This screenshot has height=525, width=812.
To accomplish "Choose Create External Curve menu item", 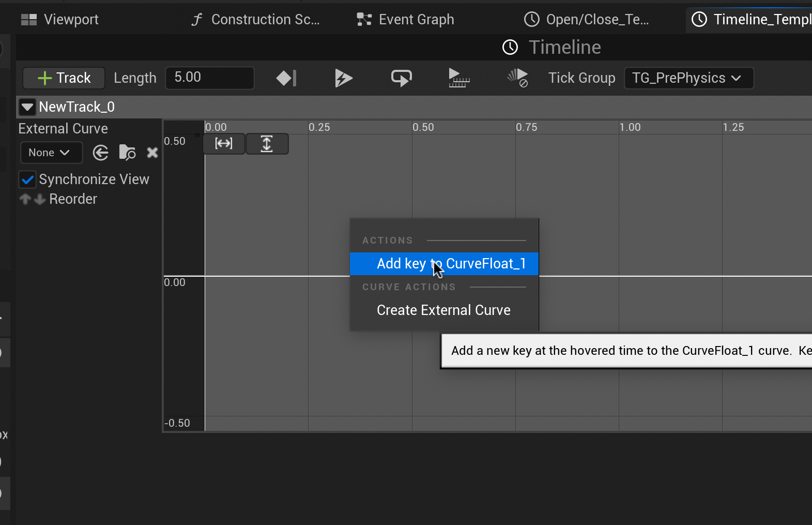I will click(443, 310).
